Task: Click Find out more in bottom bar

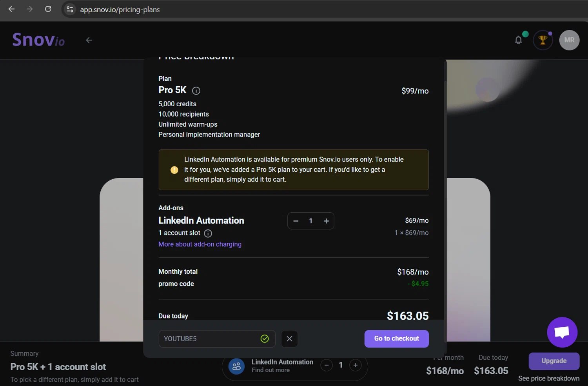Action: point(270,370)
